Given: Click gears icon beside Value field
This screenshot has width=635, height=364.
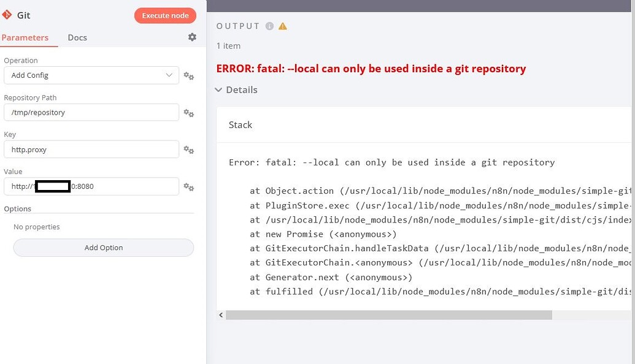Looking at the screenshot, I should [189, 187].
